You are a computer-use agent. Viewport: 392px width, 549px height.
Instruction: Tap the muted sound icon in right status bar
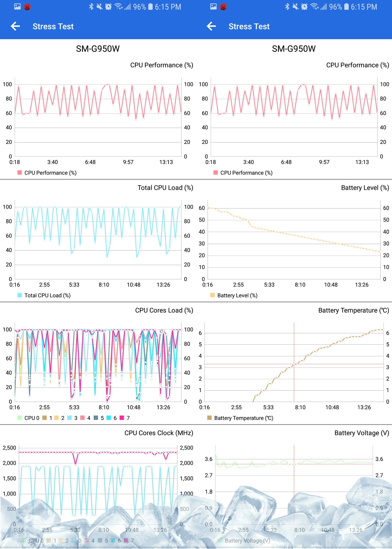(x=295, y=7)
